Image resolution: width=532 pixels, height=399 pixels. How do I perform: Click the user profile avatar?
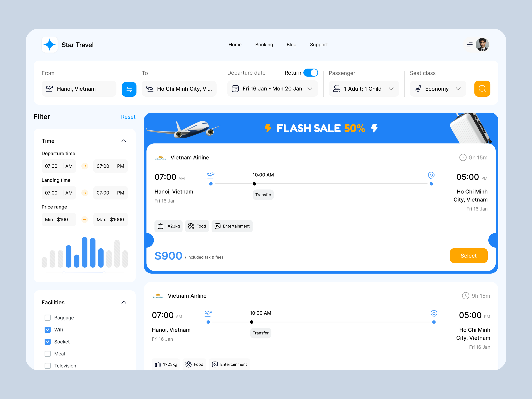pyautogui.click(x=482, y=45)
